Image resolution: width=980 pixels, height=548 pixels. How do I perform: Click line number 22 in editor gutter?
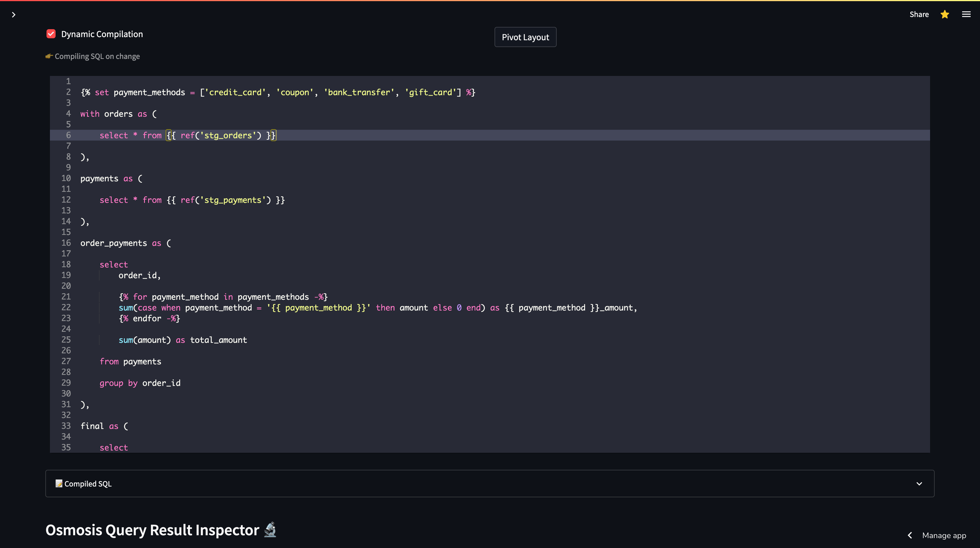coord(66,307)
